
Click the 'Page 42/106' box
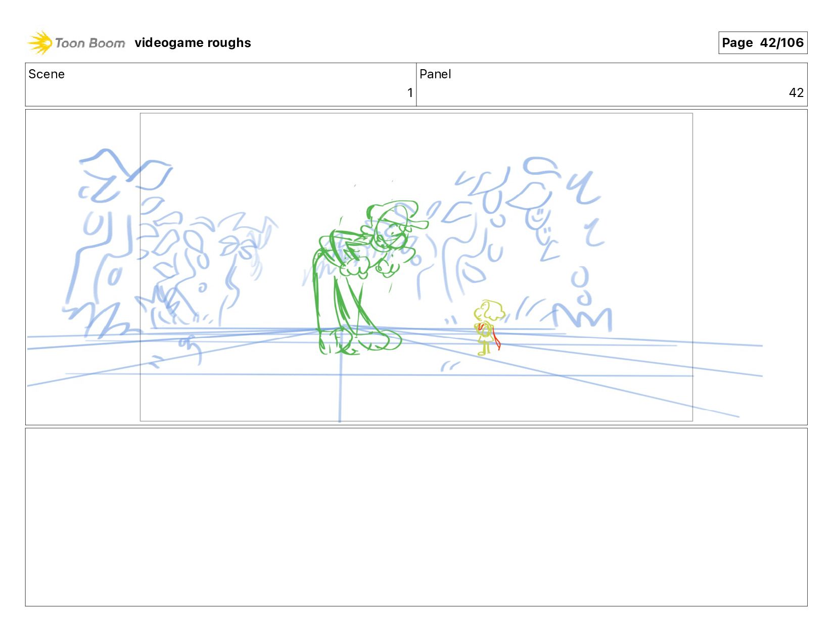(763, 42)
